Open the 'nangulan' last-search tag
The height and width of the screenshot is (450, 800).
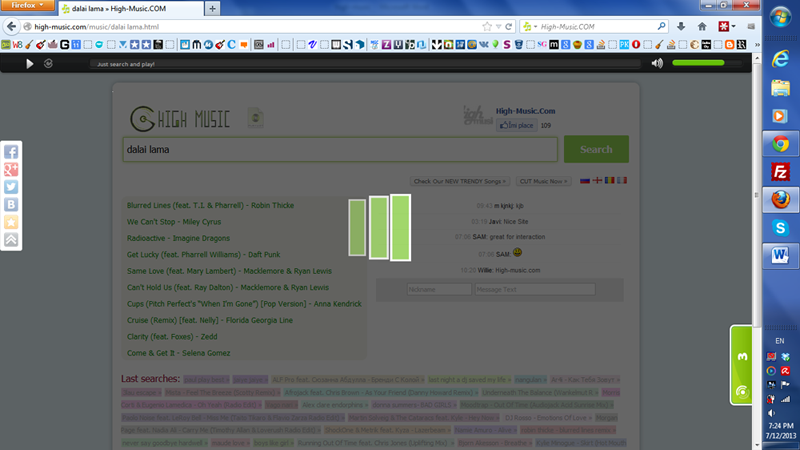click(530, 380)
